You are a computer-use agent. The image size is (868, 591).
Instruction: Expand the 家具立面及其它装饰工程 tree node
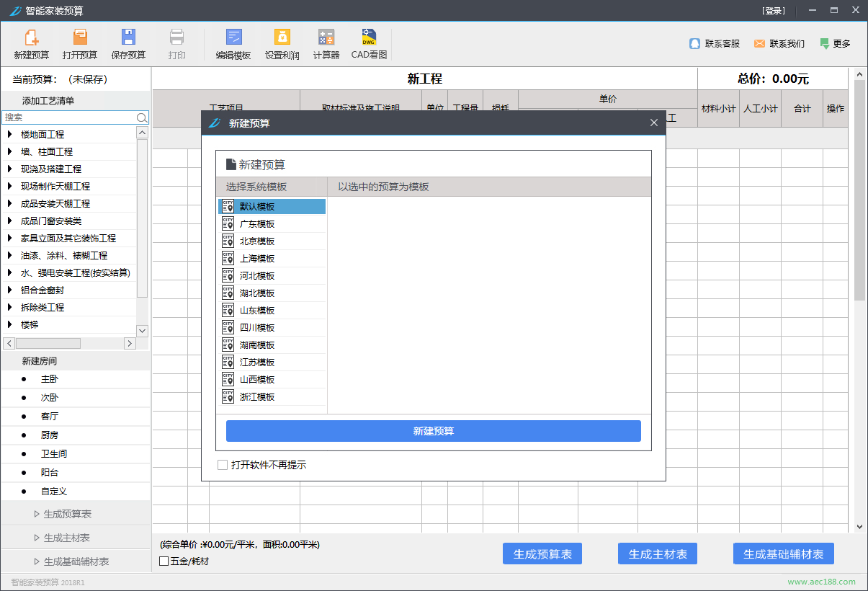10,238
